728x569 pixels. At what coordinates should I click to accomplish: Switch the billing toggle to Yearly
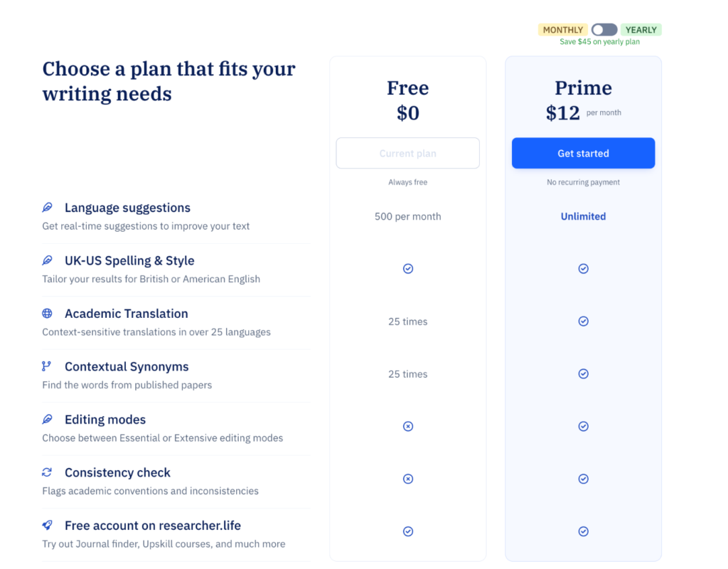(x=604, y=29)
